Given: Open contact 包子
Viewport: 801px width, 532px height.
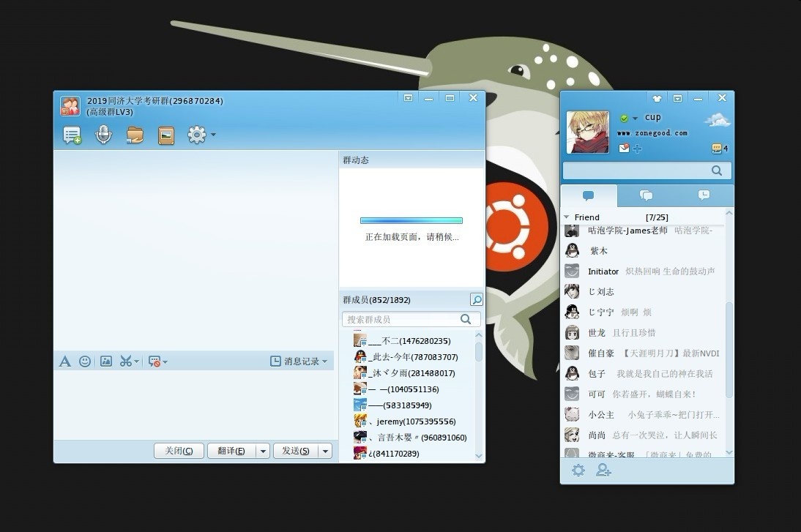Looking at the screenshot, I should [643, 373].
